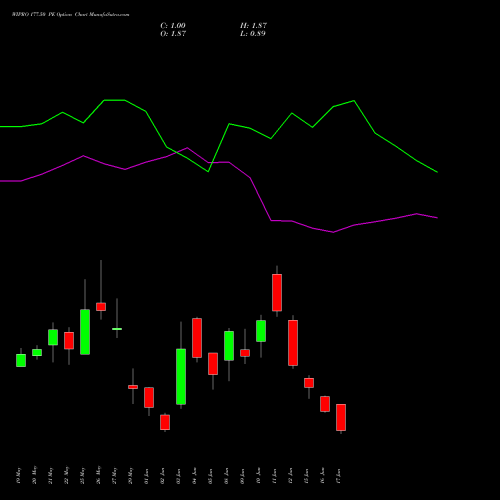Click the 03 Jun tall green candlestick

click(x=181, y=377)
